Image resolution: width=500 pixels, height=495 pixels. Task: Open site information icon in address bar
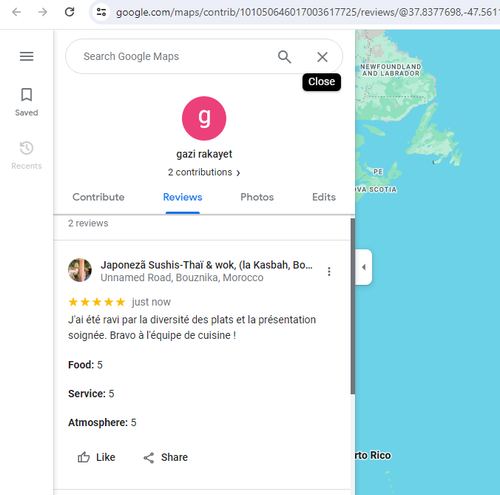101,12
